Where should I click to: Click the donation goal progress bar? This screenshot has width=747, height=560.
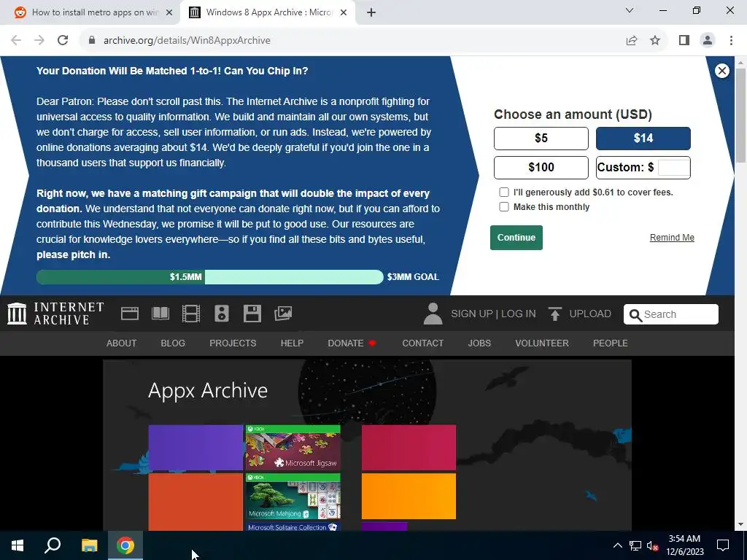pyautogui.click(x=209, y=277)
